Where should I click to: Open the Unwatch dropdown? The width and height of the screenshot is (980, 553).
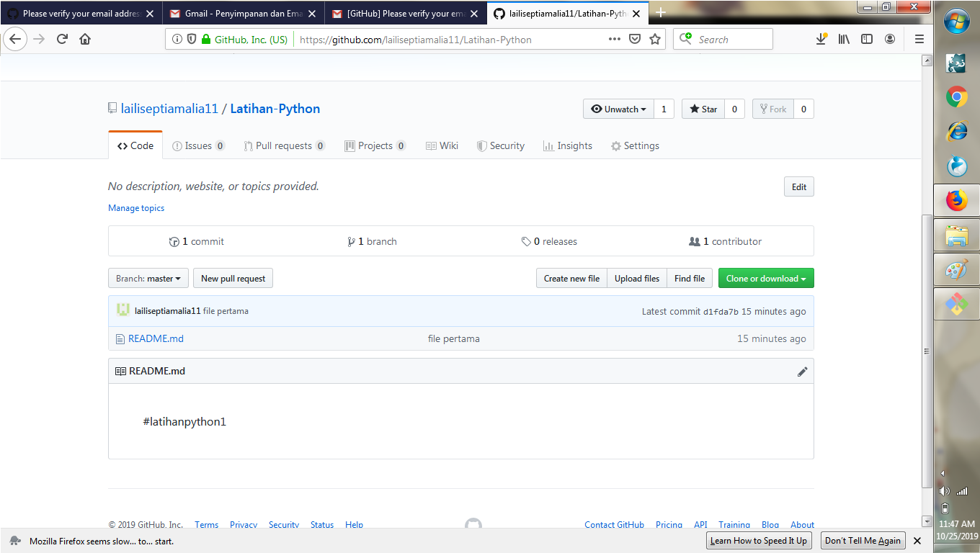tap(618, 109)
